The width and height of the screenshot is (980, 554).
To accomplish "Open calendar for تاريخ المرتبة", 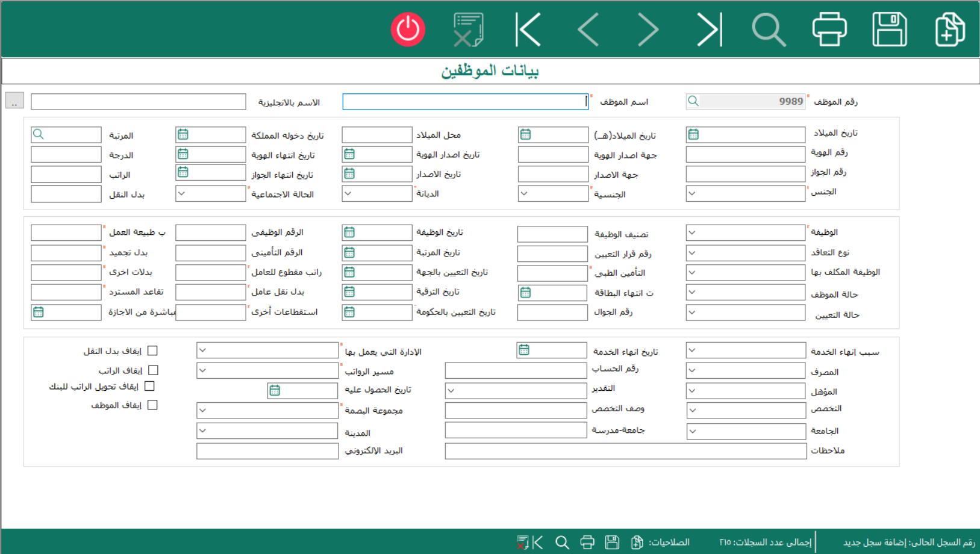I will coord(349,252).
